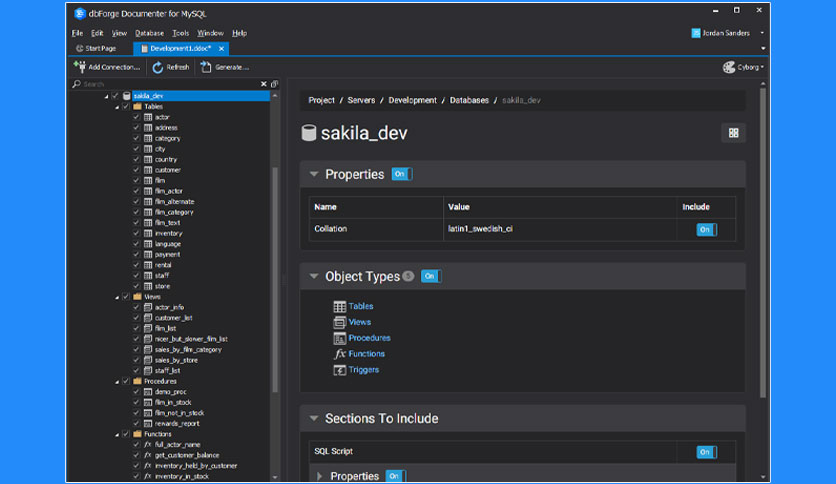Click the Tables folder icon in tree
Viewport: 836px width, 484px height.
coord(138,107)
